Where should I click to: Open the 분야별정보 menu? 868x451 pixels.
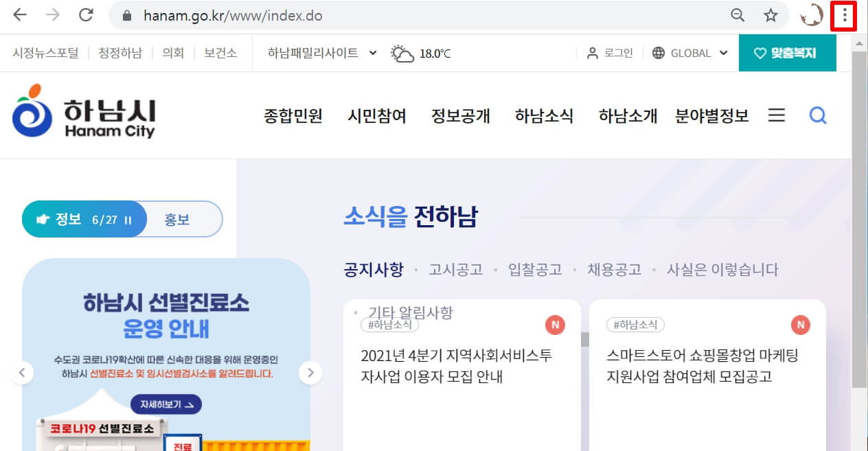pyautogui.click(x=711, y=116)
